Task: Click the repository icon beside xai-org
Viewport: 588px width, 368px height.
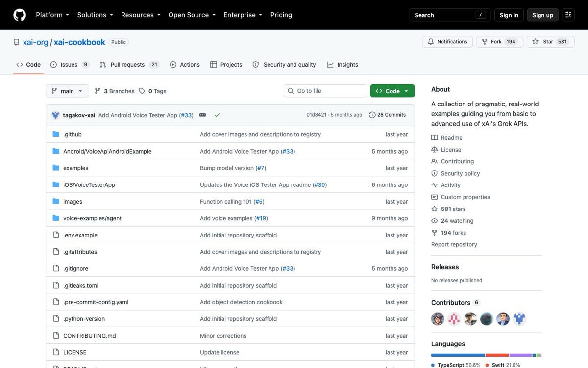Action: pos(16,42)
